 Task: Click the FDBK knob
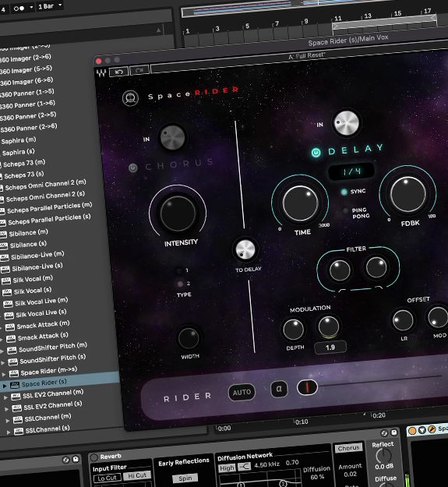click(407, 194)
